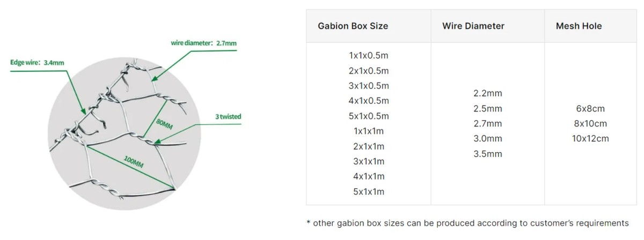
Task: Select the 5x1x1m box size entry
Action: click(369, 191)
